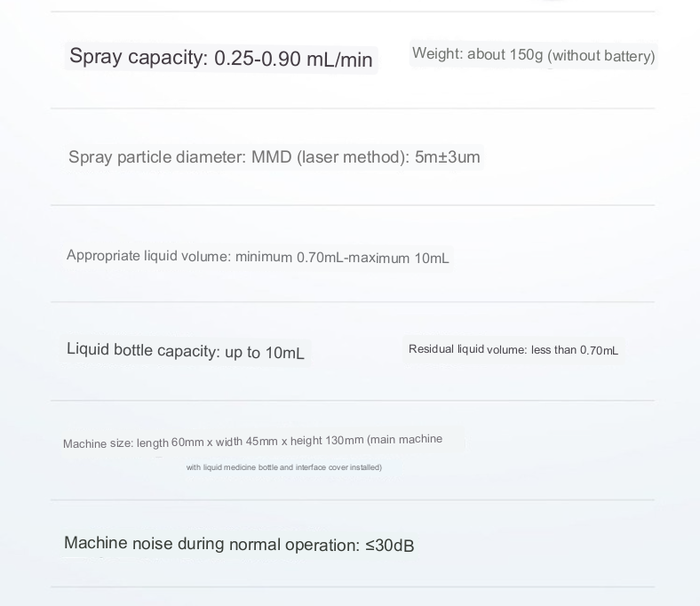Click the 'maximum 10mL' text
This screenshot has width=700, height=606.
click(x=399, y=259)
